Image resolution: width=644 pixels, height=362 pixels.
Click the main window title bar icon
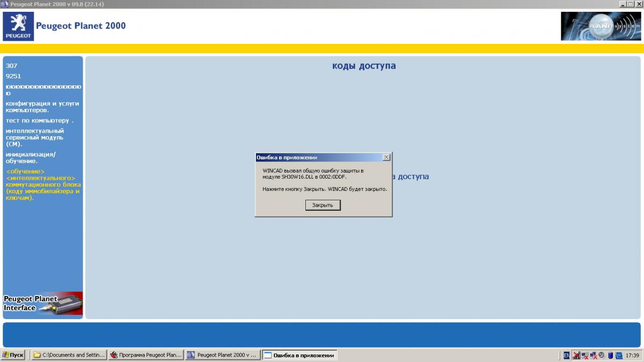tap(5, 4)
